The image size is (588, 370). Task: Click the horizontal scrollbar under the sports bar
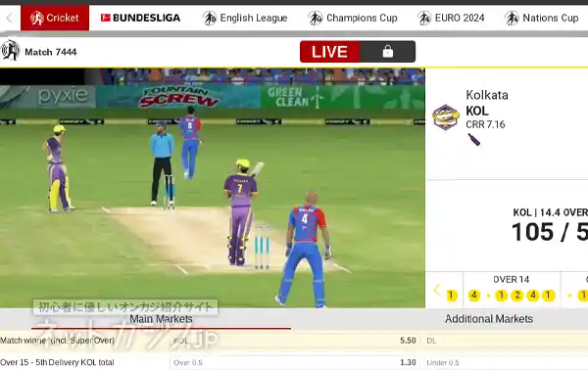294,33
